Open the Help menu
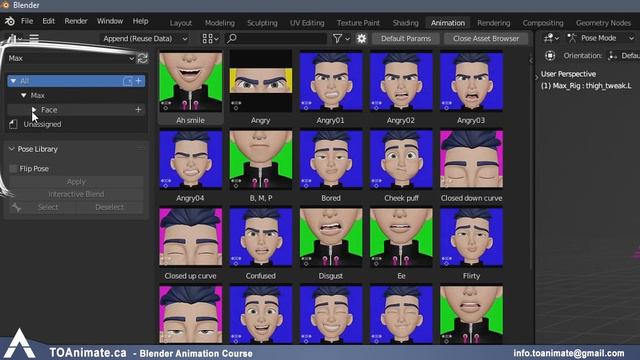Image resolution: width=640 pixels, height=360 pixels. point(140,21)
